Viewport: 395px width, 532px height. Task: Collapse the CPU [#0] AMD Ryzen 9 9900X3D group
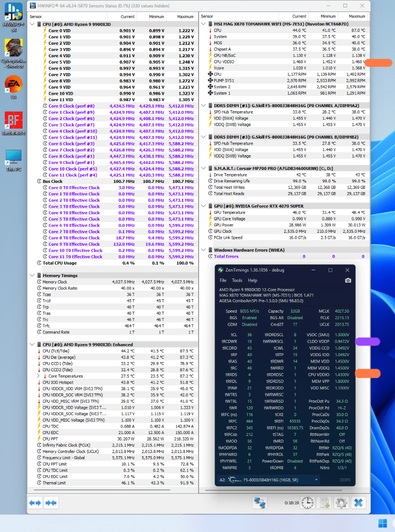pyautogui.click(x=32, y=24)
